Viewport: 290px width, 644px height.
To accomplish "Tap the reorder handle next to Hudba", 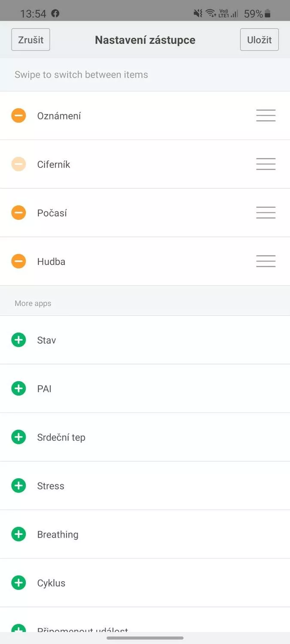I will [266, 261].
